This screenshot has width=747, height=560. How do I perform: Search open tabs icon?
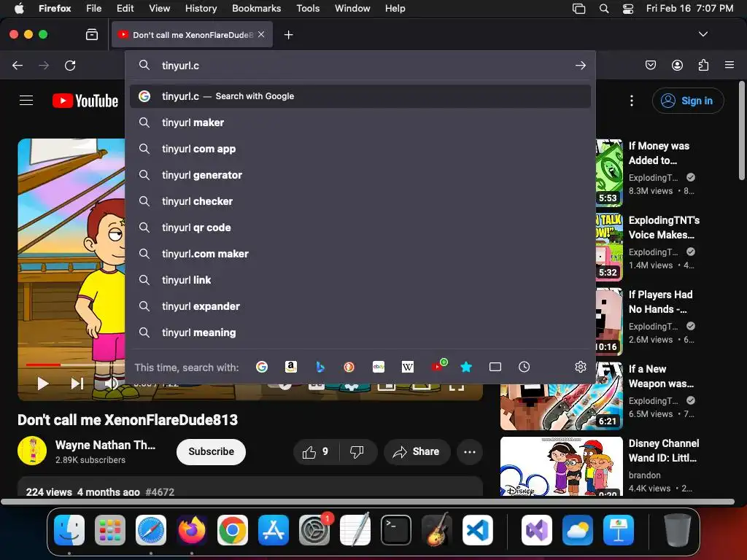point(495,367)
